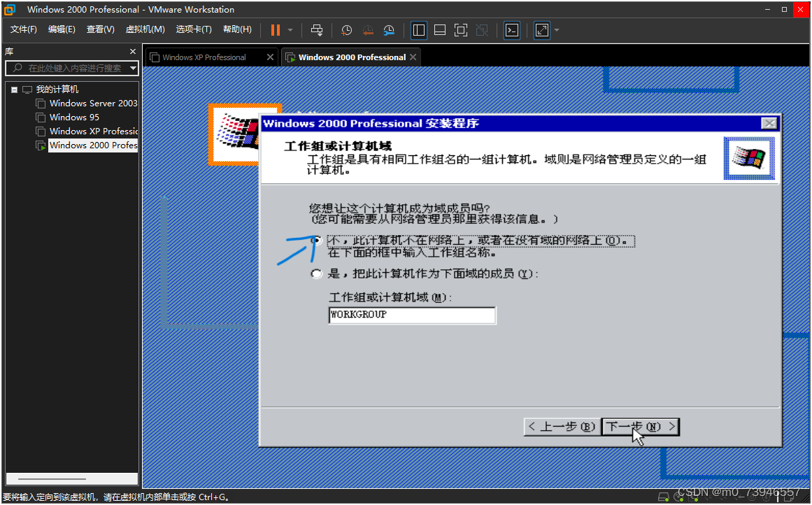Image resolution: width=812 pixels, height=505 pixels.
Task: Select Windows Server 2003 in the library
Action: tap(93, 103)
